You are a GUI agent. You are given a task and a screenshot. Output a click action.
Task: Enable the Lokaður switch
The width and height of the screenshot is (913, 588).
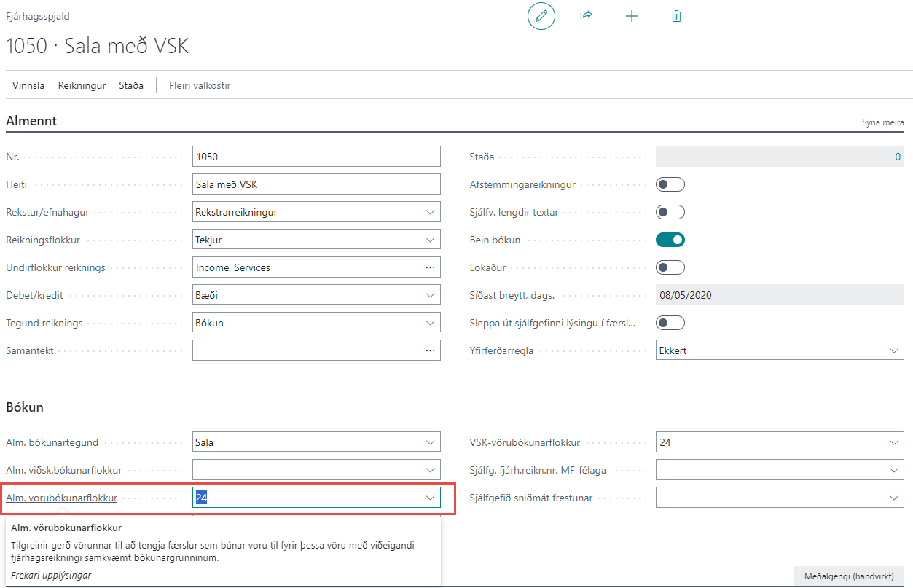pyautogui.click(x=670, y=267)
